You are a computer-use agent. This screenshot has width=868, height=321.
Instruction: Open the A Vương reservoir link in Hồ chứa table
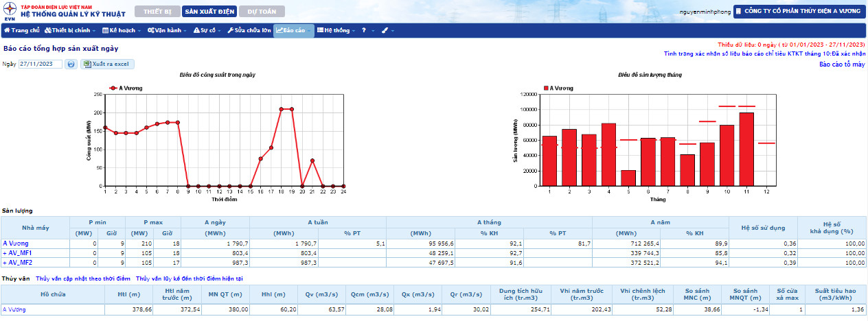[x=16, y=309]
